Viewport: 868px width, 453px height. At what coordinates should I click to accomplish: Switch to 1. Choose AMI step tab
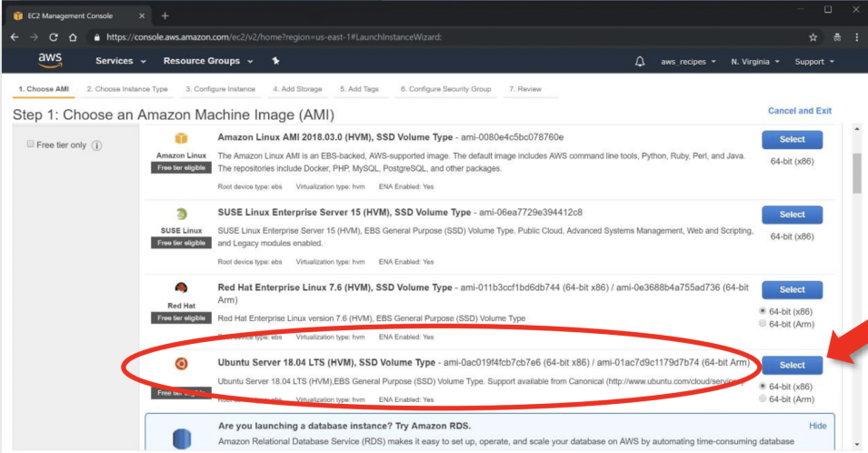[x=44, y=89]
